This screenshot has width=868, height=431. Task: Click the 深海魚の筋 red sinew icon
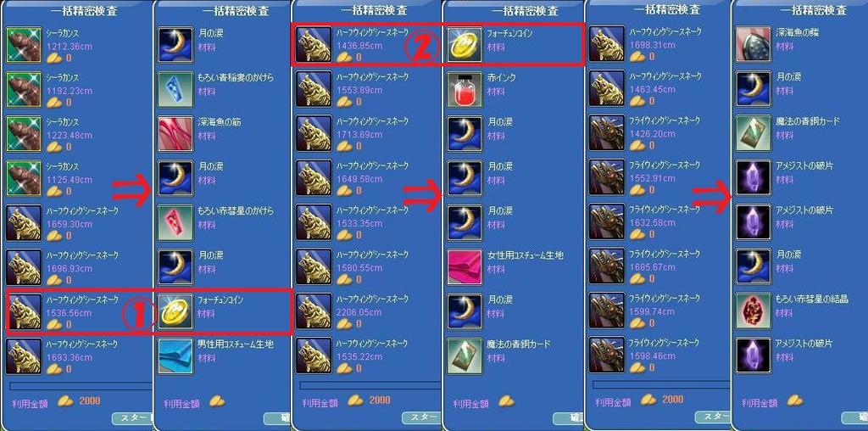(175, 133)
